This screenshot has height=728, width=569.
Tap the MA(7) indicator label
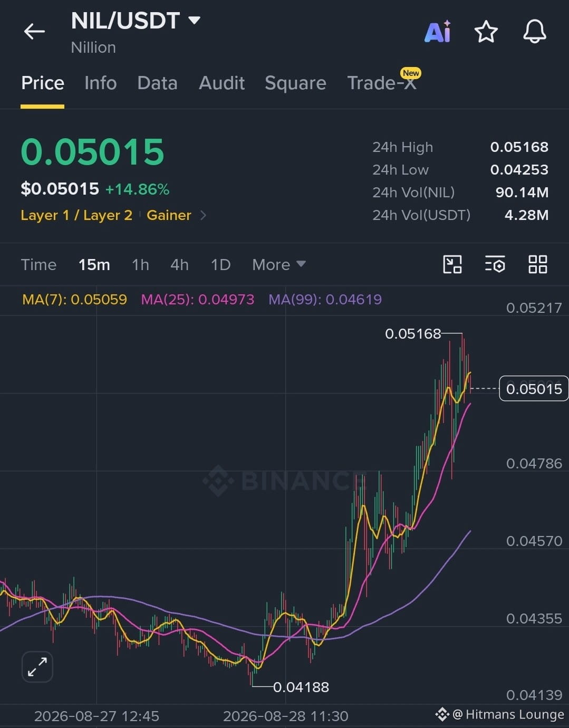click(x=74, y=300)
